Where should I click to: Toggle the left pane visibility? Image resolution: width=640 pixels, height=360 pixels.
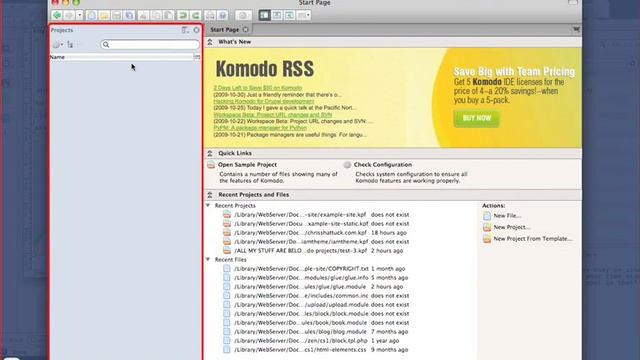click(x=264, y=16)
